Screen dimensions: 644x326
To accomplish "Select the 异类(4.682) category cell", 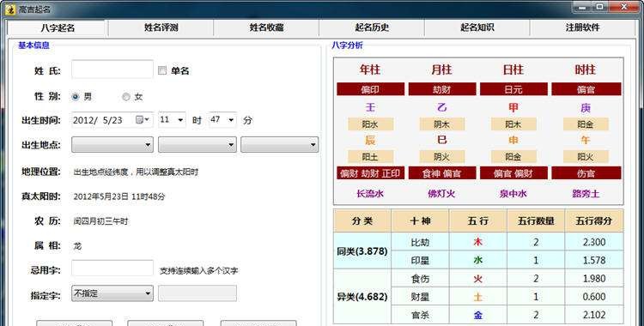I will 362,297.
